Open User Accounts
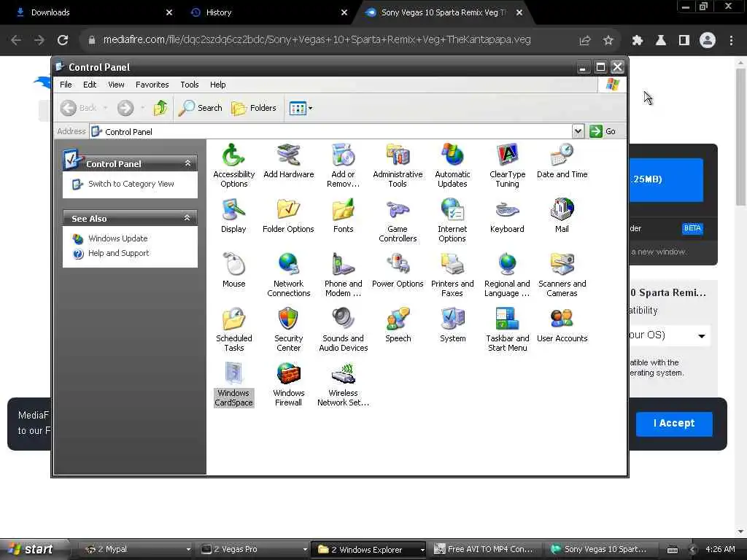The width and height of the screenshot is (747, 560). point(562,325)
